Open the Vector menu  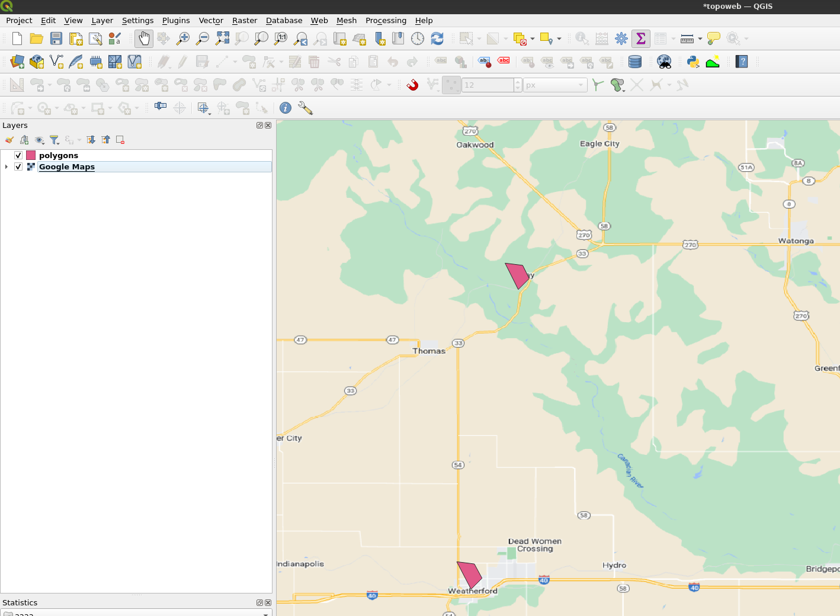tap(211, 20)
